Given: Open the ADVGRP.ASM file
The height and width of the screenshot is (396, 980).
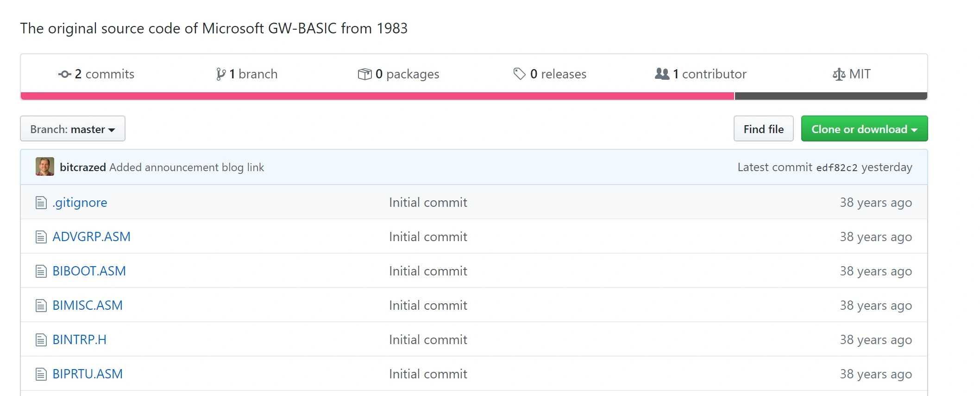Looking at the screenshot, I should (91, 236).
